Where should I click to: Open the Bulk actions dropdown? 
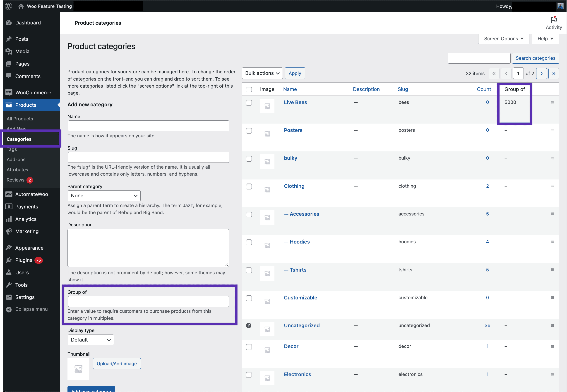tap(262, 73)
